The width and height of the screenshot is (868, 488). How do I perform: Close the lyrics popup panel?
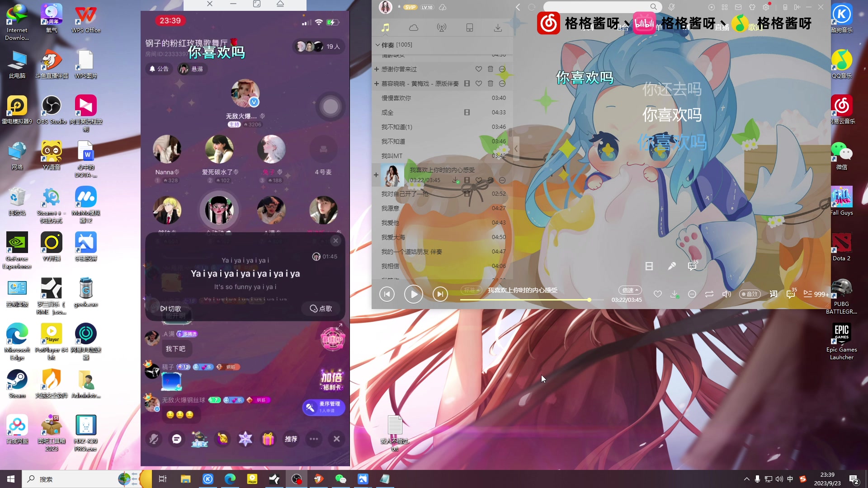[335, 241]
